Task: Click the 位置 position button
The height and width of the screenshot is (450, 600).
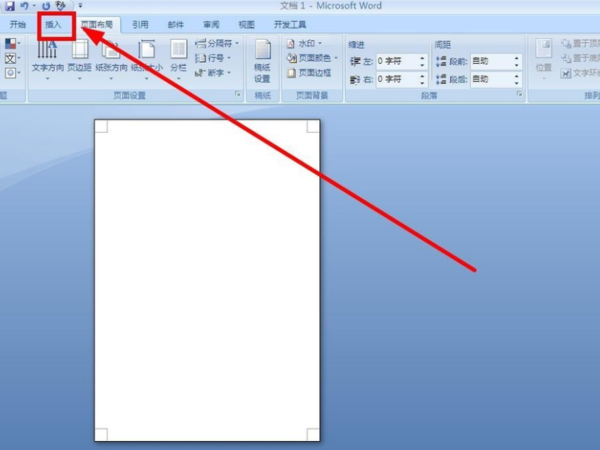Action: tap(543, 59)
